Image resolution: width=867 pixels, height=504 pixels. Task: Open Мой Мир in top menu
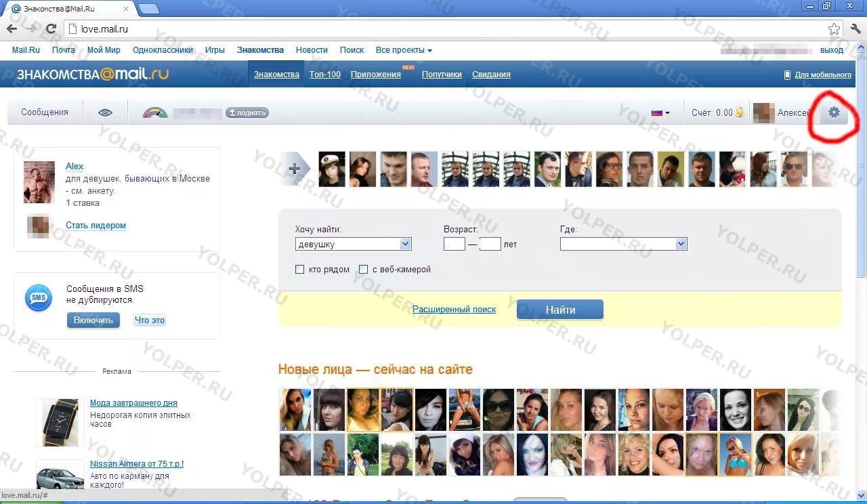[104, 50]
